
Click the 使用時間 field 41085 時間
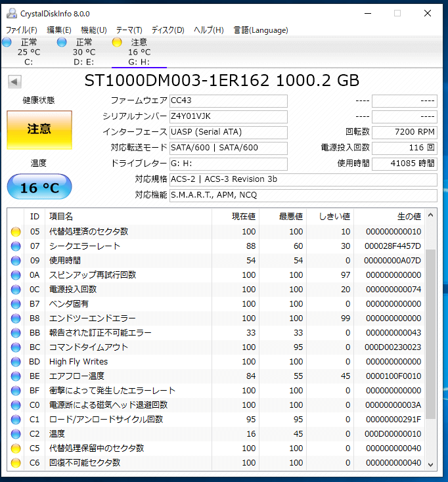tap(405, 164)
